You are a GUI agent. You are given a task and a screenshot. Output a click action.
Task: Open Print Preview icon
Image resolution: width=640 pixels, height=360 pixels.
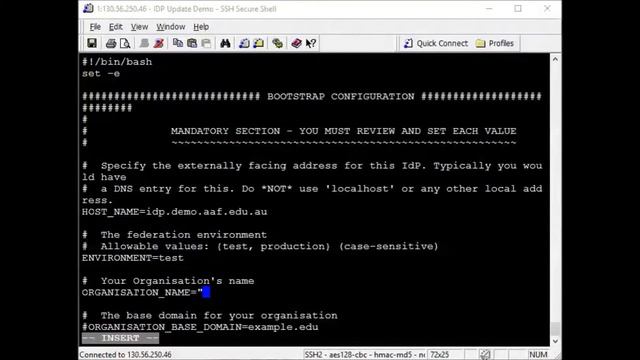point(125,43)
